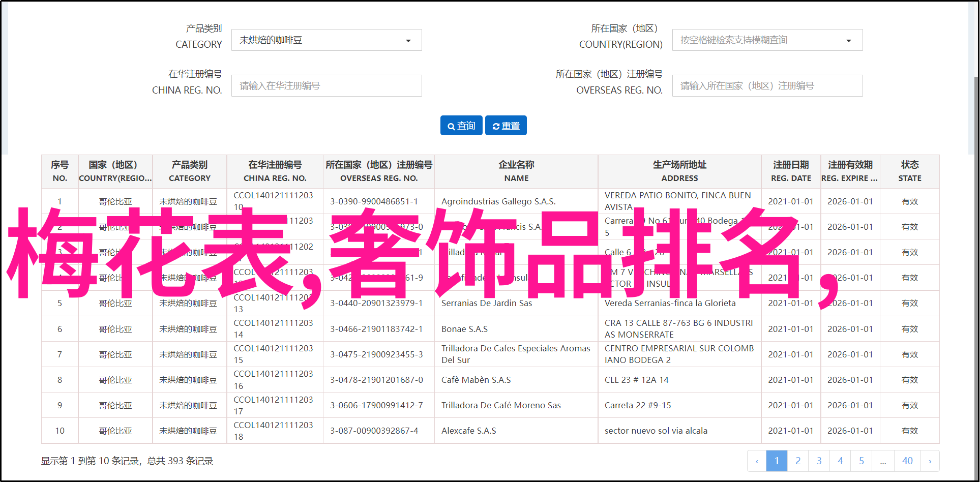Select overseas number 3-0475-21900923455-3
This screenshot has height=483, width=980.
click(376, 354)
